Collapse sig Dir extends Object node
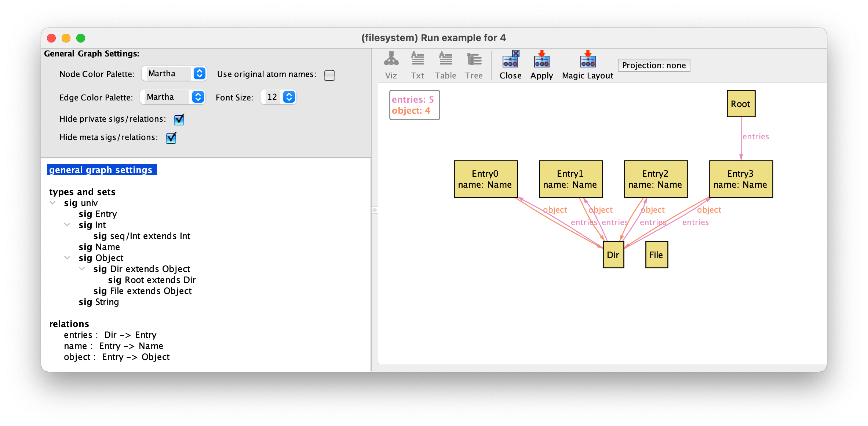 click(82, 269)
